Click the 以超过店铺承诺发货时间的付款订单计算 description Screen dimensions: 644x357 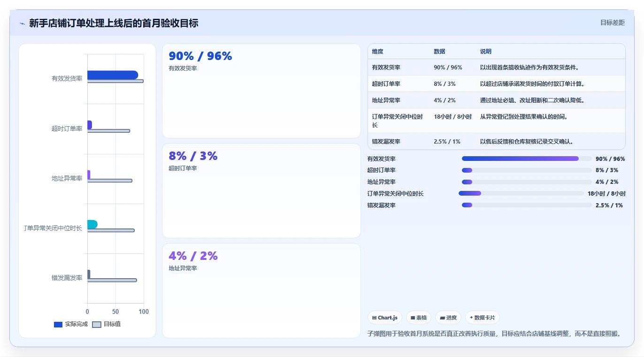pos(532,84)
